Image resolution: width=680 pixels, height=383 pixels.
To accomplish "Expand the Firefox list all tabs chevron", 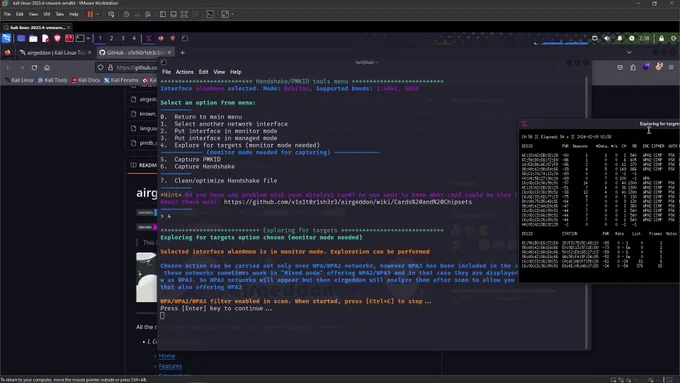I will click(x=629, y=52).
